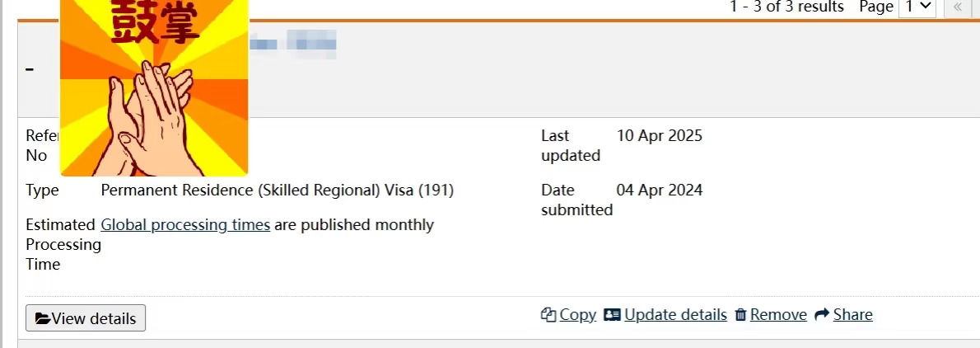This screenshot has height=348, width=980.
Task: Click the blurred applicant name heading
Action: (x=292, y=44)
